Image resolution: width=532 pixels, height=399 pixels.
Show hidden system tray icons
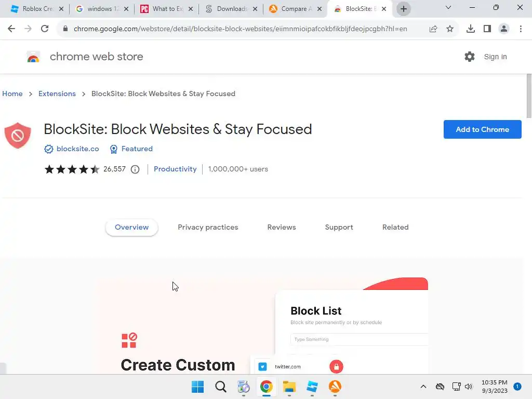click(423, 387)
